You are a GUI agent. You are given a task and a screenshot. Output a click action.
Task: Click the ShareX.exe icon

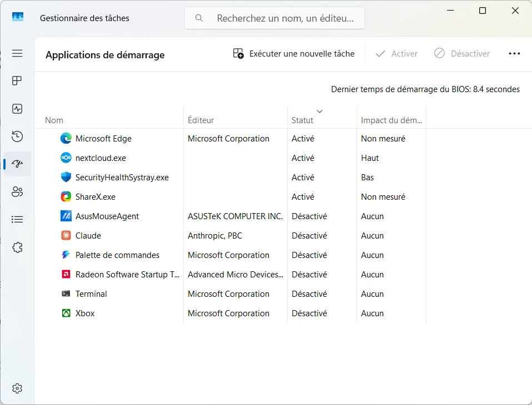click(x=66, y=196)
